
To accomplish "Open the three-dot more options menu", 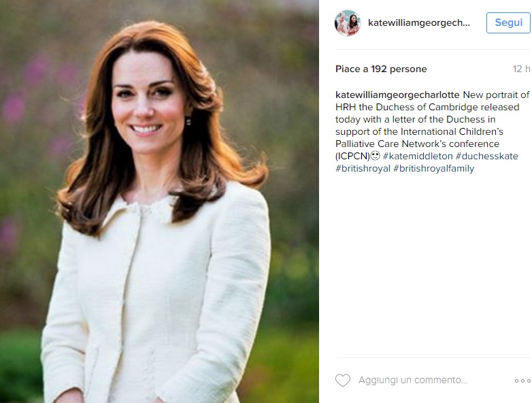I will tap(522, 381).
